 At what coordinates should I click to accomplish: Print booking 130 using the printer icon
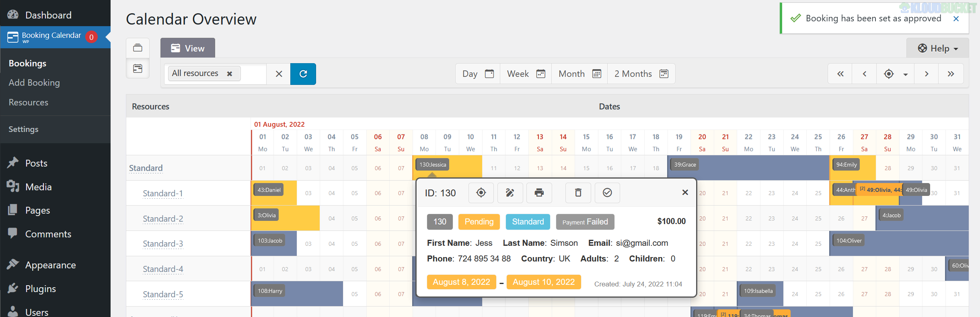point(539,193)
